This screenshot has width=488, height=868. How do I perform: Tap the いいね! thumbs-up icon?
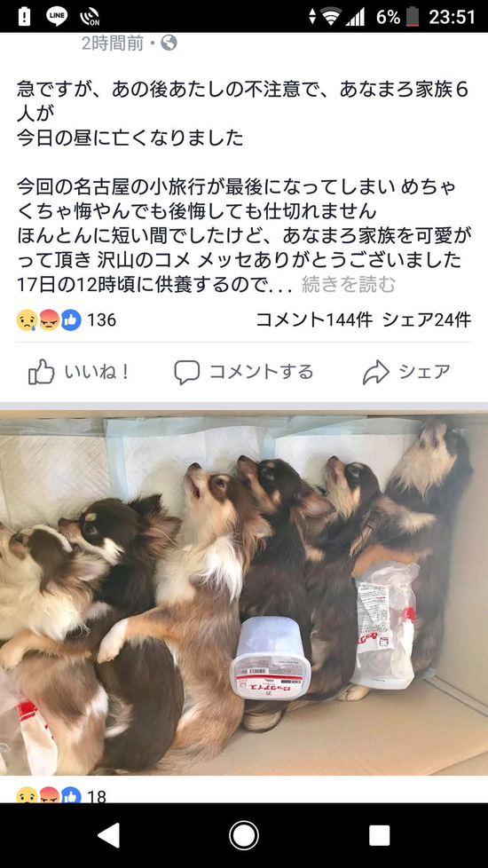click(x=42, y=372)
